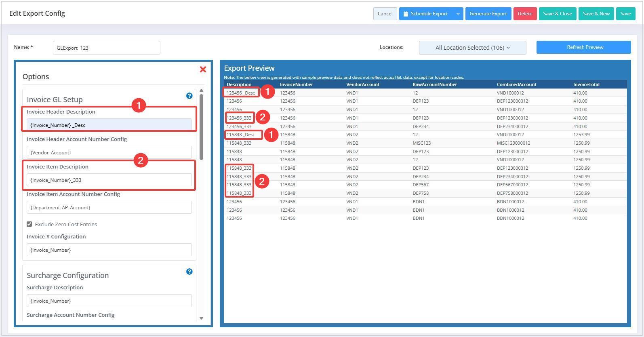Uncheck Exclude Zero Cost Entries
This screenshot has height=337, width=644.
pyautogui.click(x=29, y=224)
